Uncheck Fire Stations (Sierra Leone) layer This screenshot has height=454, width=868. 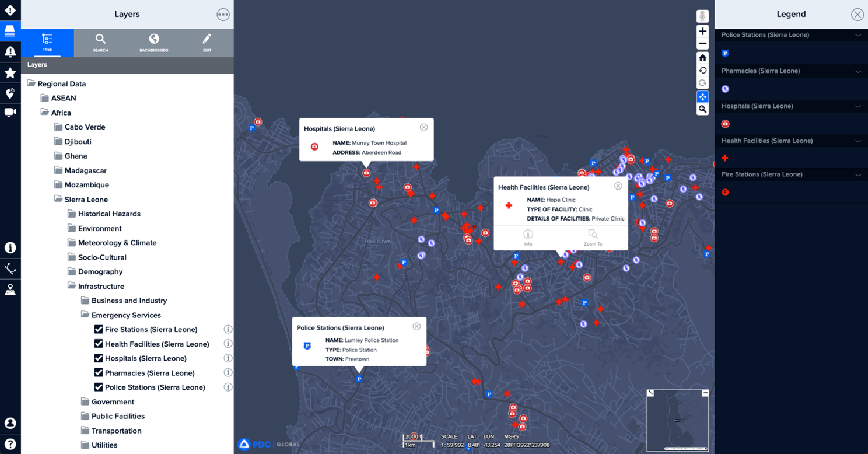pyautogui.click(x=99, y=329)
